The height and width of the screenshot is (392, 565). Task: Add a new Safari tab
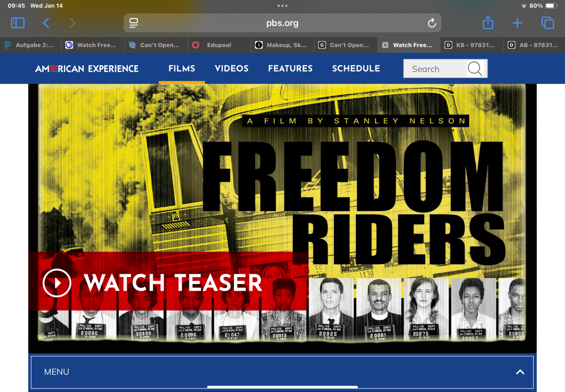(517, 23)
